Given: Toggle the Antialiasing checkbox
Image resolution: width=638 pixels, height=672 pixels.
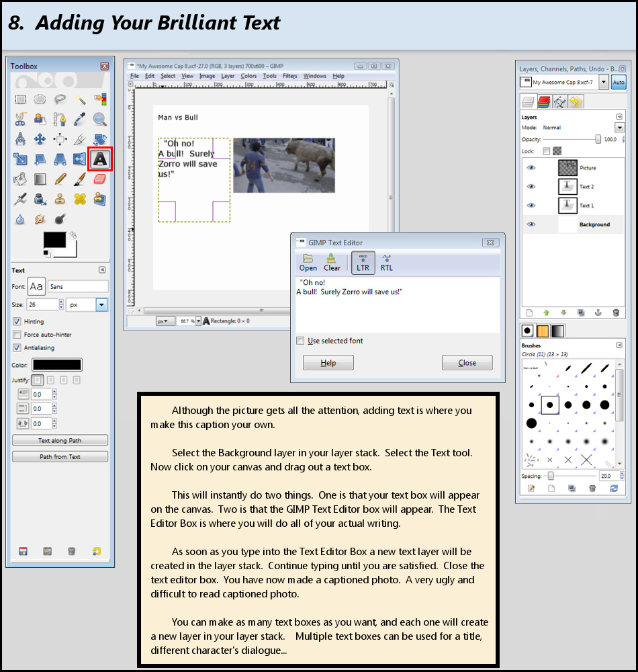Looking at the screenshot, I should pos(17,347).
